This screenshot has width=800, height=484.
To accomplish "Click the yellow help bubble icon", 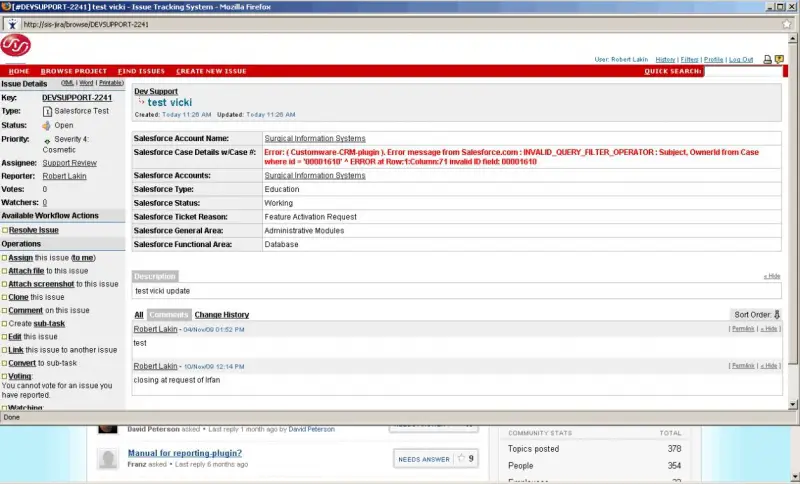I will [779, 59].
